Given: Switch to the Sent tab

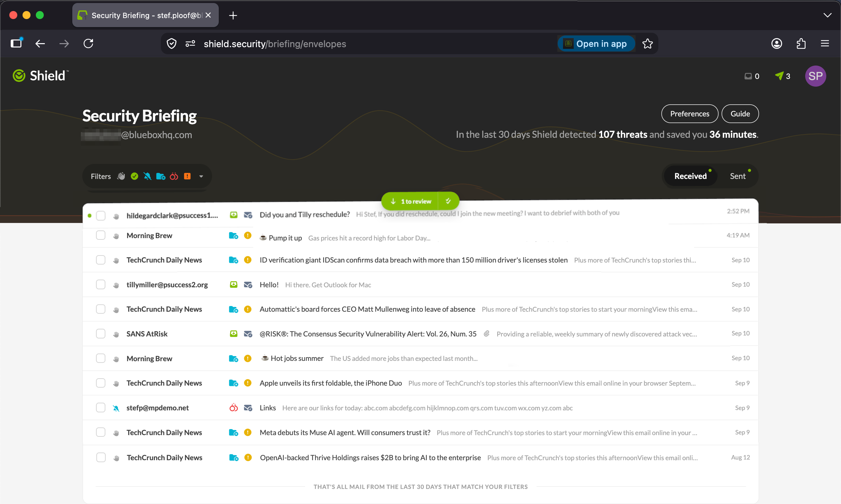Looking at the screenshot, I should (x=738, y=176).
